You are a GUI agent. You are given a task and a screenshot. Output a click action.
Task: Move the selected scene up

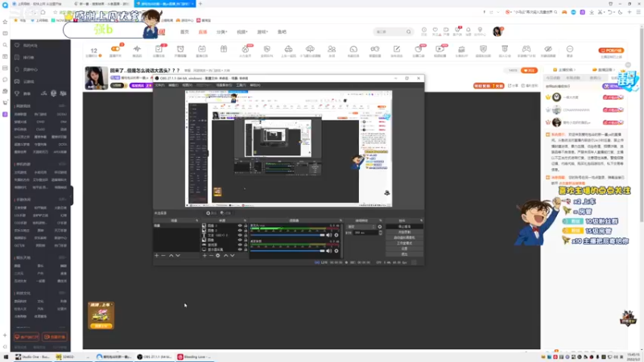click(x=171, y=255)
